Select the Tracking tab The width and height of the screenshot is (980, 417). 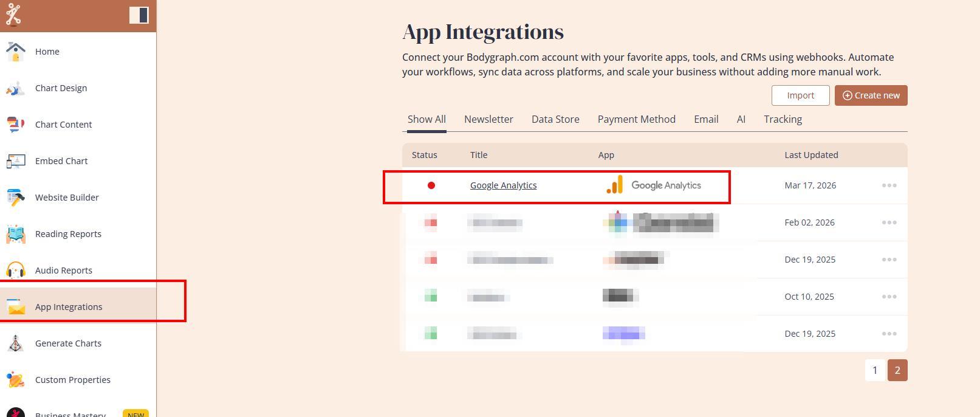pos(783,120)
